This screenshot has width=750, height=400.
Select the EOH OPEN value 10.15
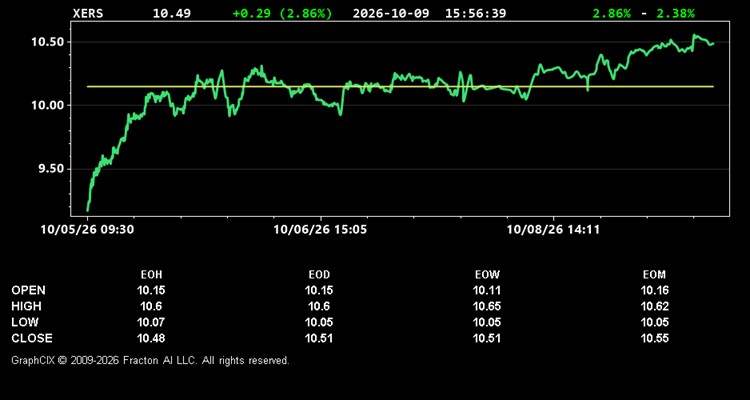[151, 290]
